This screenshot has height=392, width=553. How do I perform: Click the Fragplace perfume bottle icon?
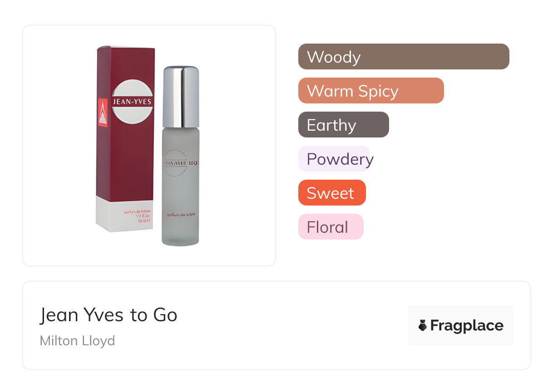(x=422, y=325)
